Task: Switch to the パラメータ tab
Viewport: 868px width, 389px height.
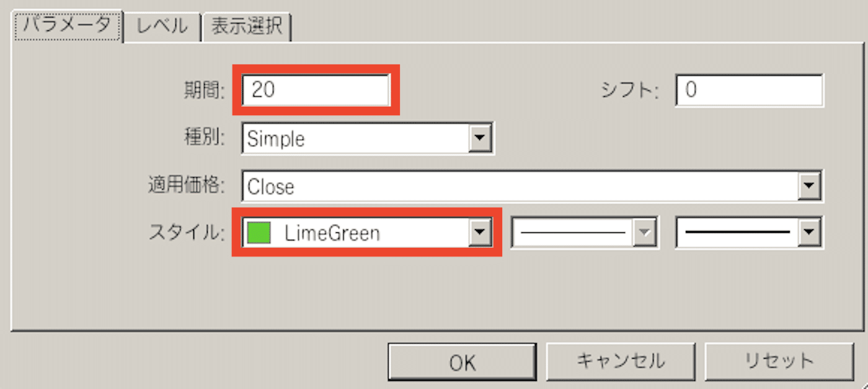Action: click(67, 27)
